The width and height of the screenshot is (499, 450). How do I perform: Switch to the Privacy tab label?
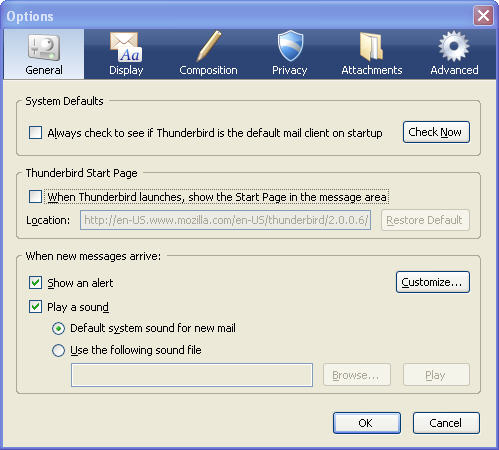(289, 70)
